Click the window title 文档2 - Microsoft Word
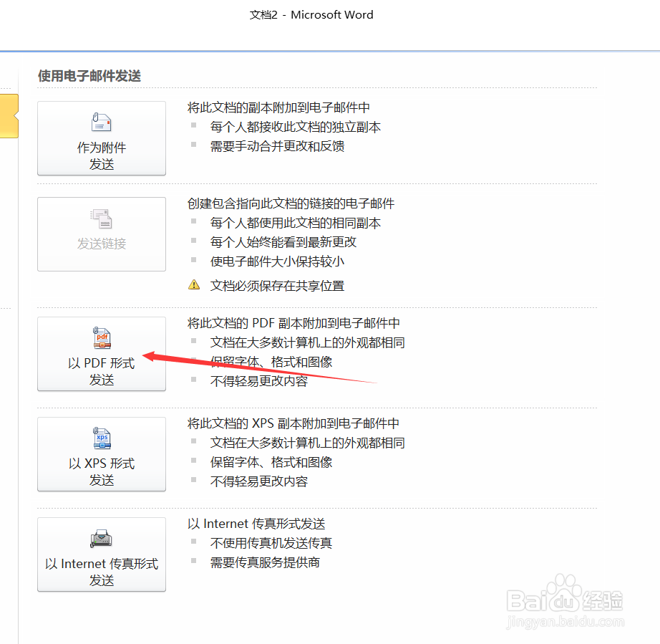Image resolution: width=660 pixels, height=644 pixels. (x=311, y=15)
